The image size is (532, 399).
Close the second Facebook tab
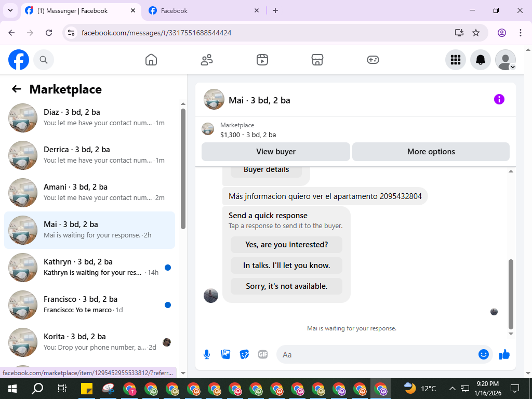point(257,10)
